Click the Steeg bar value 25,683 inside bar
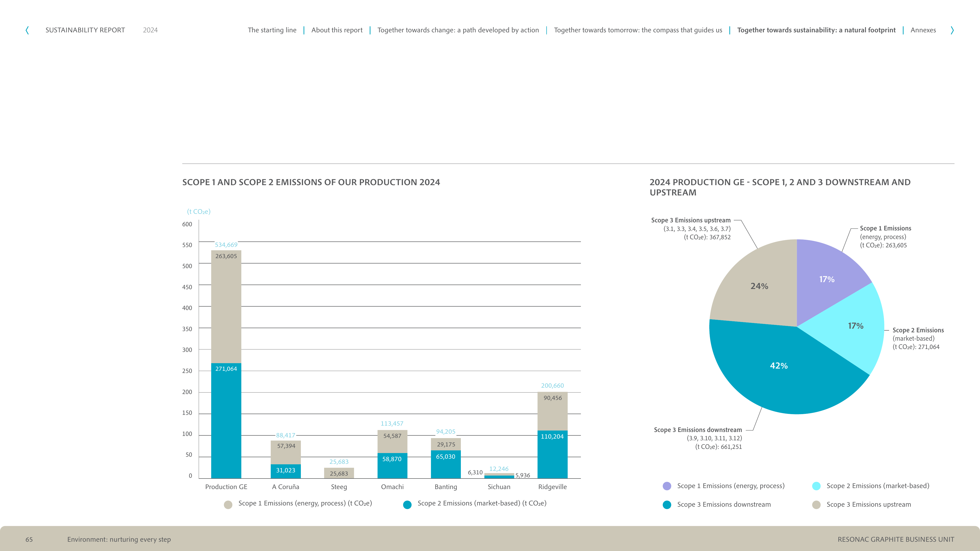Screen dimensions: 980x551 click(339, 473)
